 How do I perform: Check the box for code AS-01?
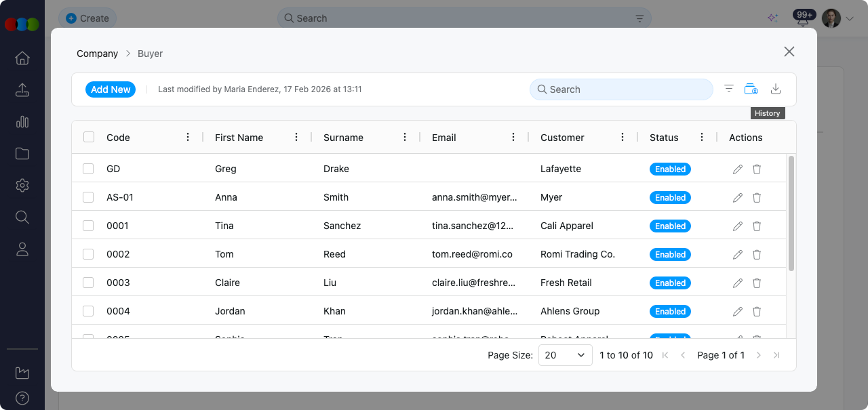(88, 198)
